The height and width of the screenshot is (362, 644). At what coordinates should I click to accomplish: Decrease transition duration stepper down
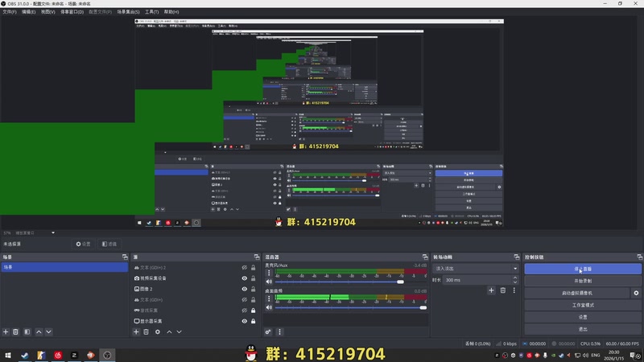[x=515, y=282]
